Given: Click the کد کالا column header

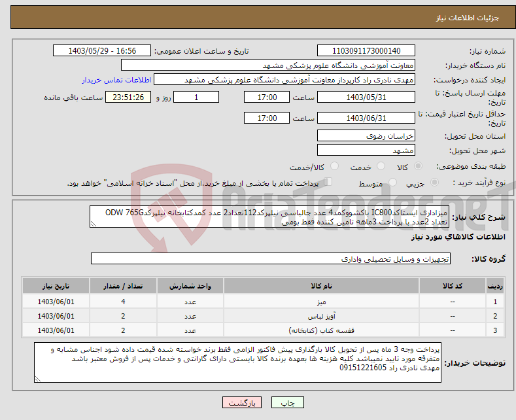Looking at the screenshot, I should [453, 286].
